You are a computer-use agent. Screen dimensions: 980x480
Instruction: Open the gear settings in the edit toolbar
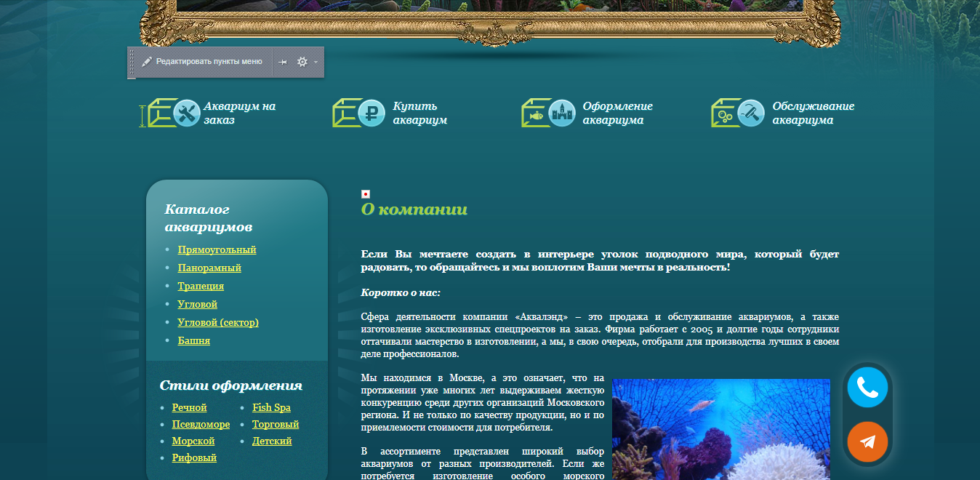[302, 62]
